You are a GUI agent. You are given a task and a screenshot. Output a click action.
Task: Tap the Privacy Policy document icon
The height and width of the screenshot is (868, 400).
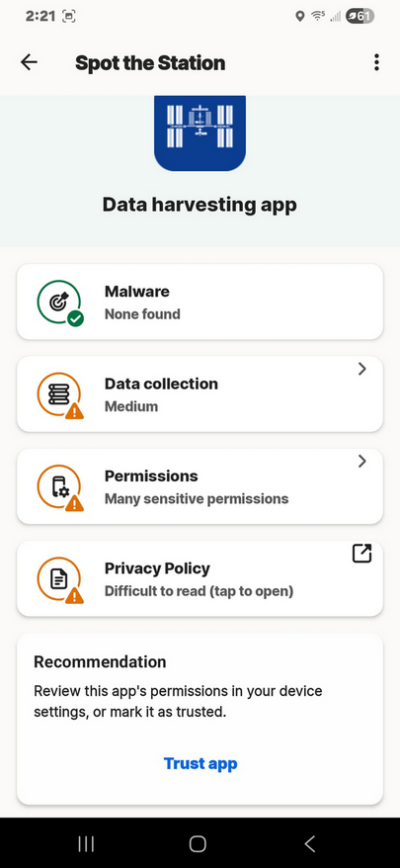[x=59, y=580]
